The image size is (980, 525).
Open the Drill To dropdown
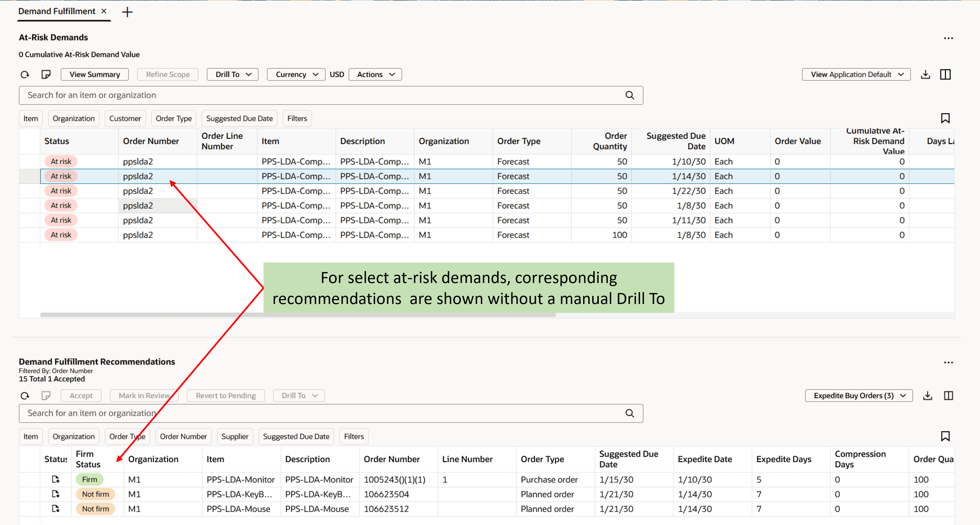[x=232, y=74]
